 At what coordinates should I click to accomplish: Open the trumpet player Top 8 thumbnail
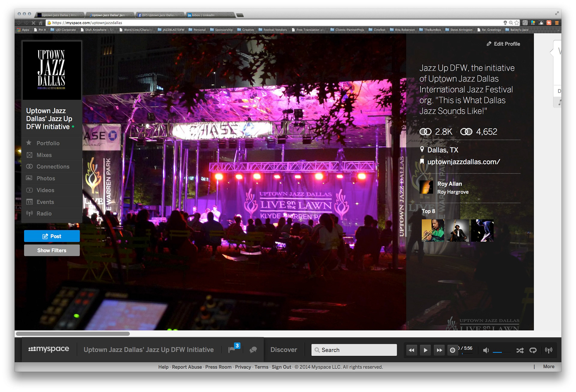pos(433,230)
